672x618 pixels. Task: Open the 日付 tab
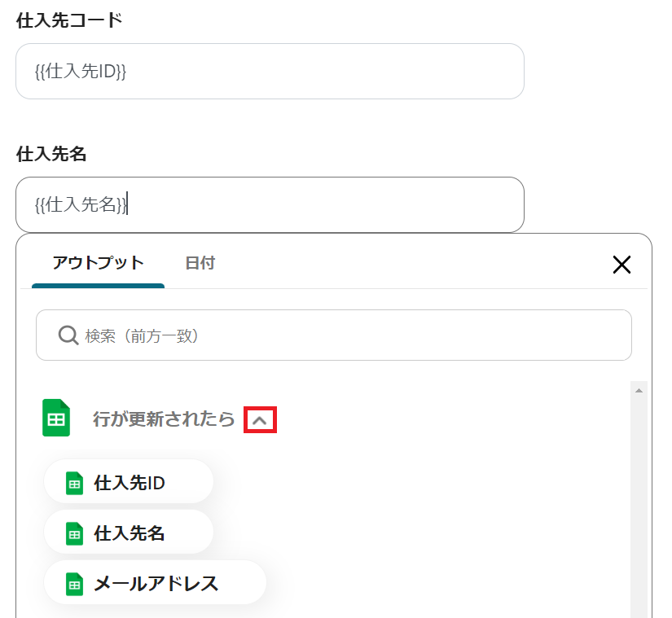(x=200, y=263)
